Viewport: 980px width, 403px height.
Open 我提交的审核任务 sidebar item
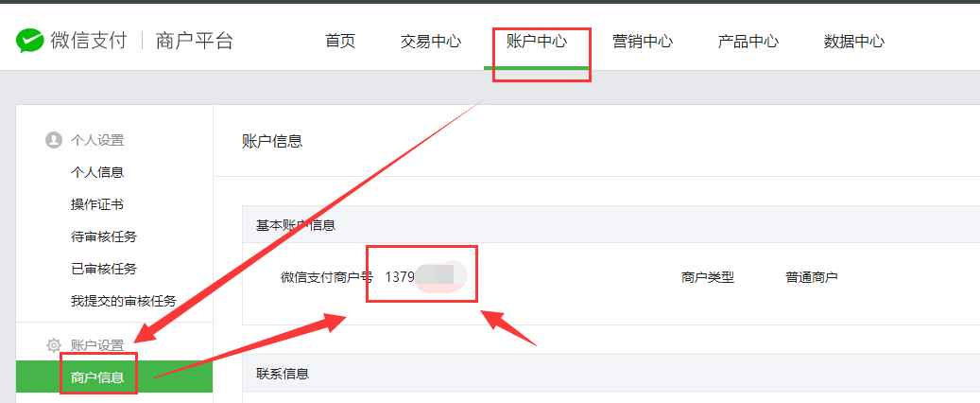pos(124,302)
